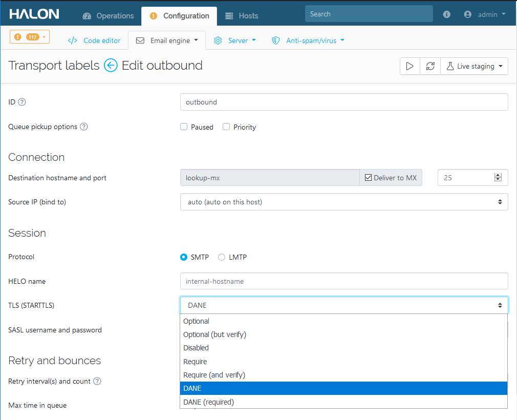Image resolution: width=517 pixels, height=420 pixels.
Task: Click the refresh arrows icon button
Action: (430, 66)
